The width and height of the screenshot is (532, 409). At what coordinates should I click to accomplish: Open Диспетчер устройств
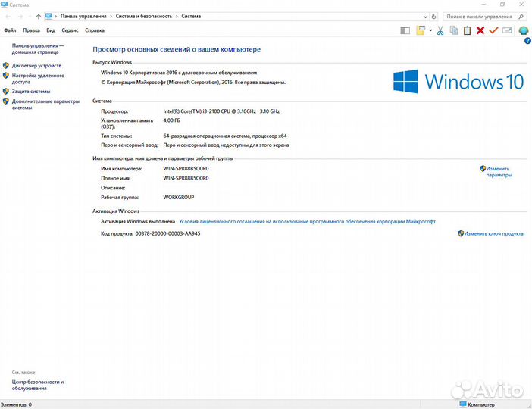36,65
